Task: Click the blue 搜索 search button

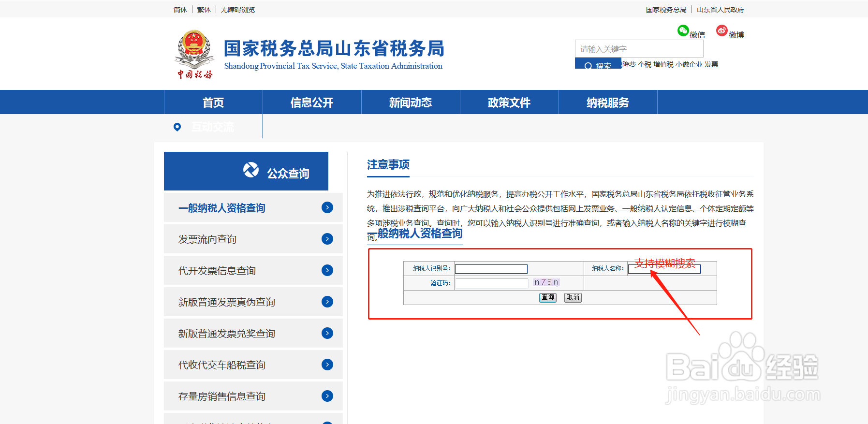Action: click(598, 64)
